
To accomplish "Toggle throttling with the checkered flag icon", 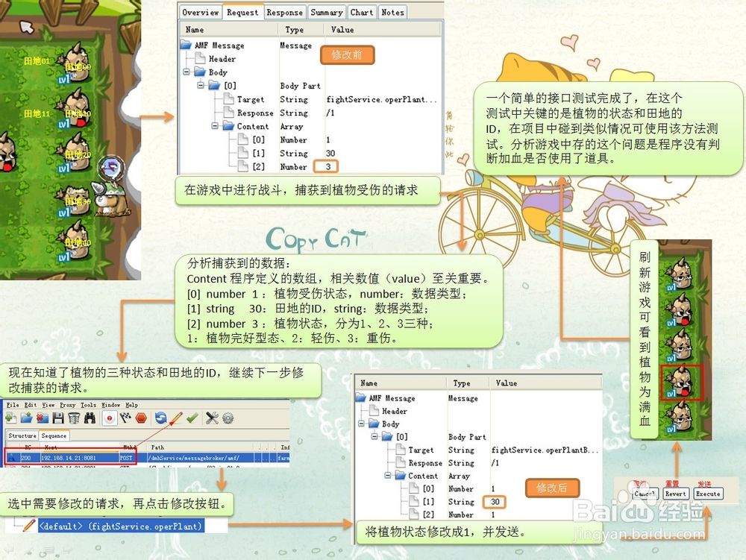I will pyautogui.click(x=125, y=418).
